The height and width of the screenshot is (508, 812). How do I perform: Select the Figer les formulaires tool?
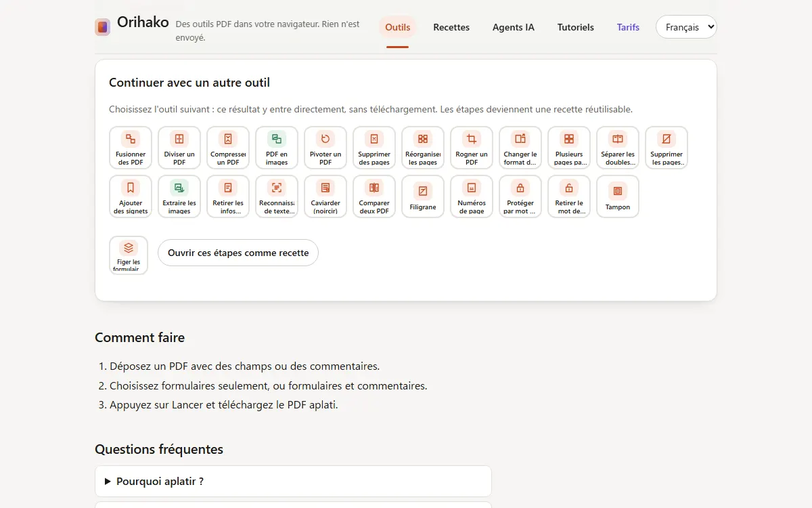point(129,255)
